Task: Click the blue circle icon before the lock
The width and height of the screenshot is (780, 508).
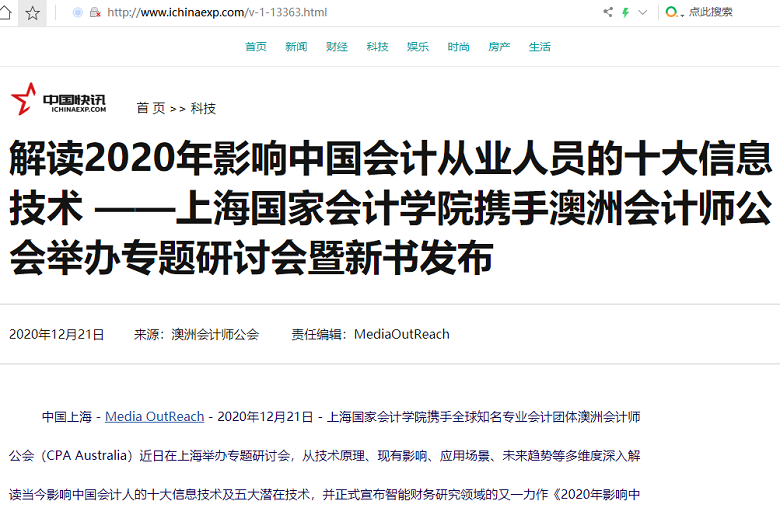Action: point(78,12)
